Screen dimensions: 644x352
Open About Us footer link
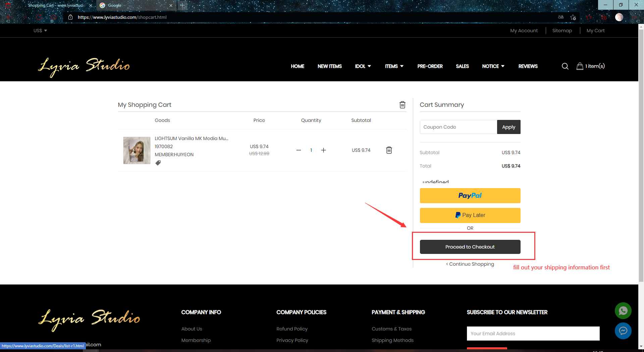[192, 329]
